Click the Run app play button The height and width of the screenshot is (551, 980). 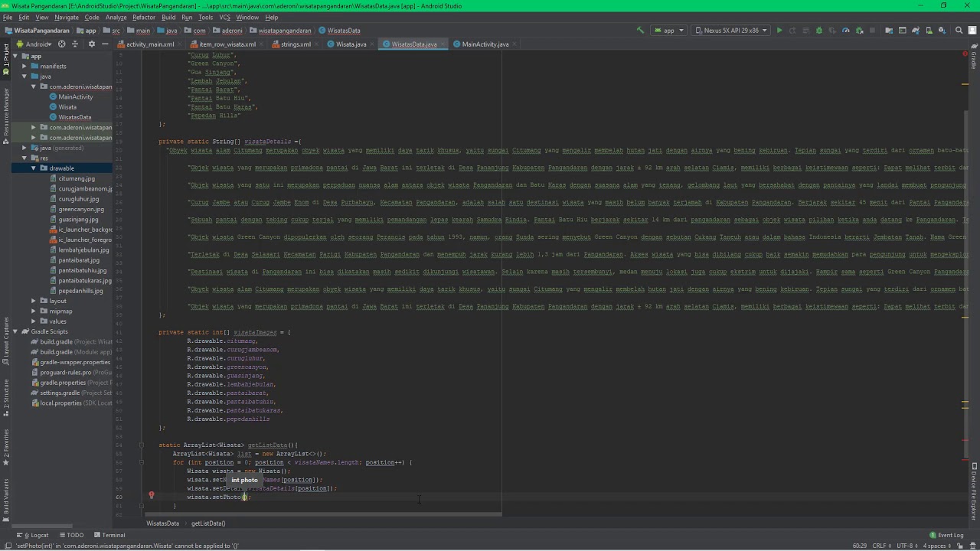tap(779, 31)
